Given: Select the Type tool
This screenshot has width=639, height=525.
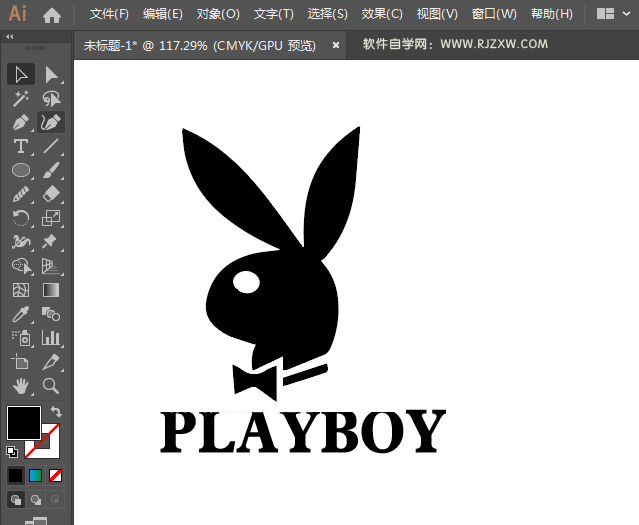Looking at the screenshot, I should tap(21, 146).
